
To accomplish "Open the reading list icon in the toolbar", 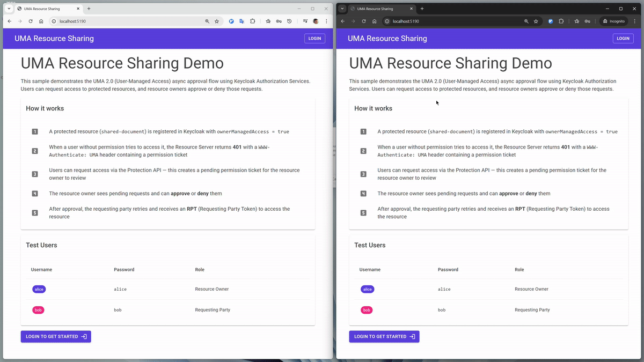I will [306, 21].
